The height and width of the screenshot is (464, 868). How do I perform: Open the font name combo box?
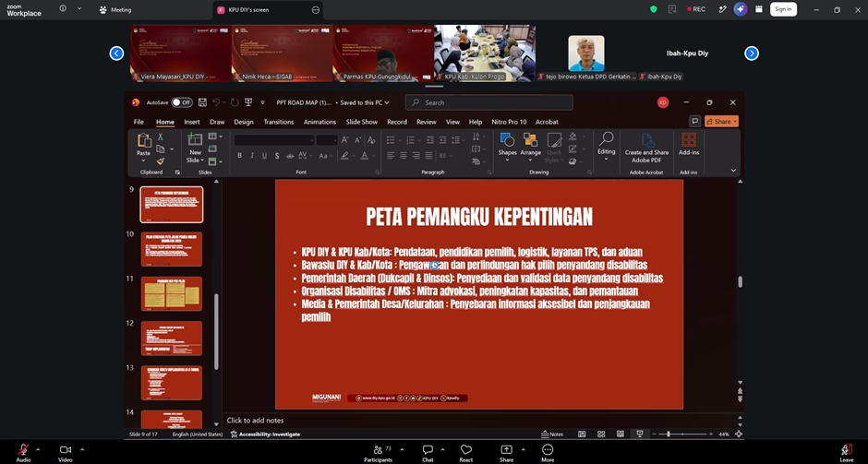click(x=274, y=140)
